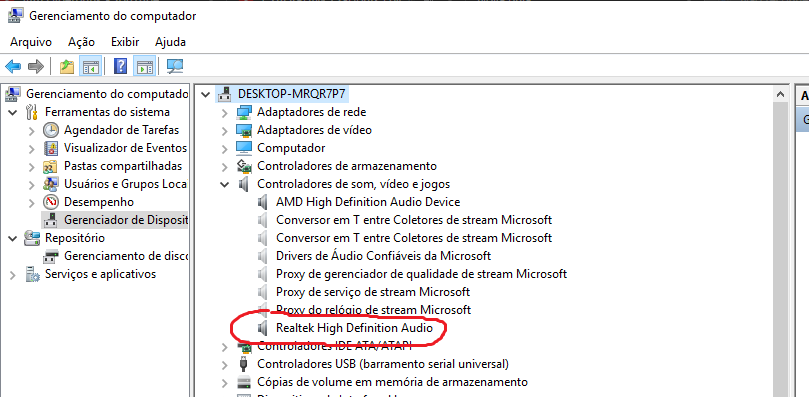
Task: Toggle the Show/Hide Action Pane icon
Action: click(x=145, y=66)
